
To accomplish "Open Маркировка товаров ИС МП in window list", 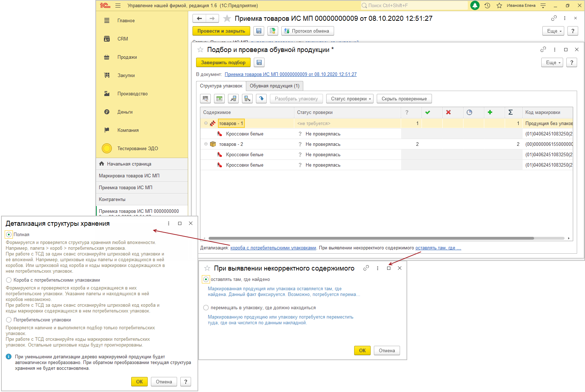I will (142, 176).
